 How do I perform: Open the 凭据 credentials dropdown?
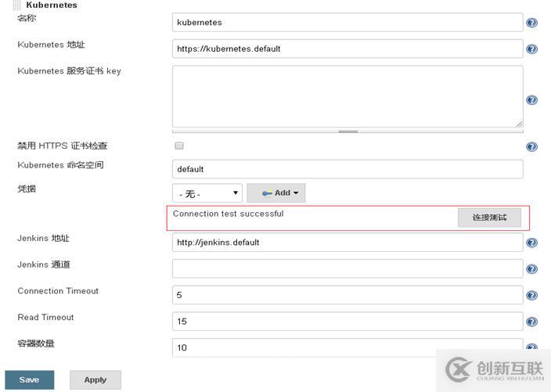coord(207,193)
